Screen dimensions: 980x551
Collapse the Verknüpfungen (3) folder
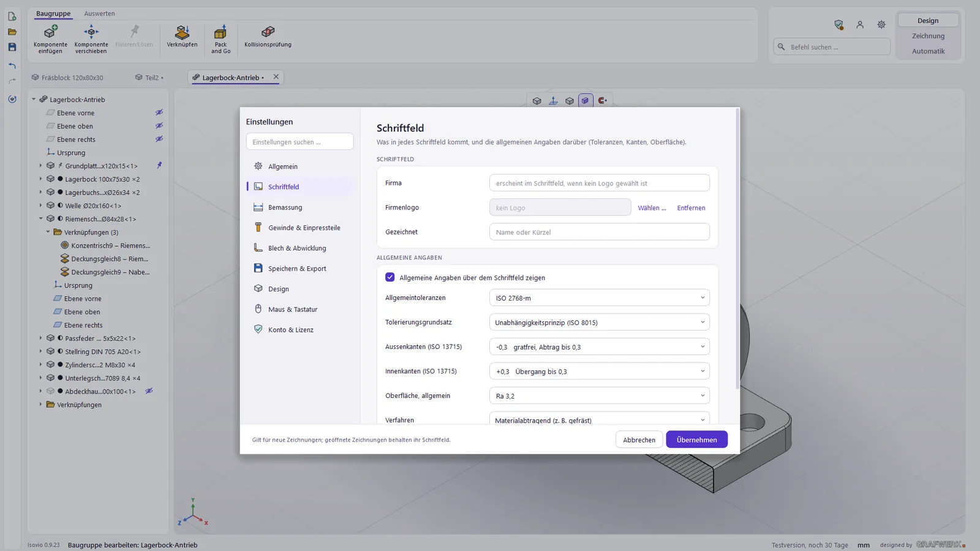point(48,232)
